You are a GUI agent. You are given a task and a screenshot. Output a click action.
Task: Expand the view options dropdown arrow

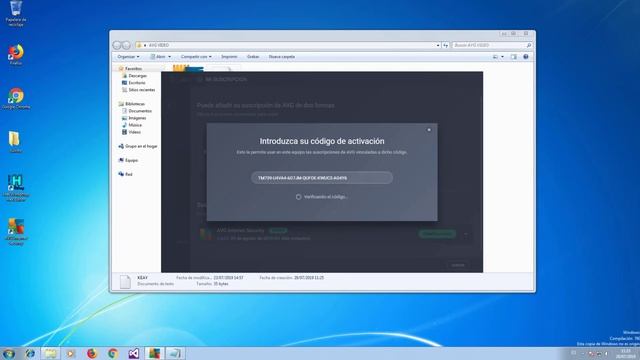502,57
